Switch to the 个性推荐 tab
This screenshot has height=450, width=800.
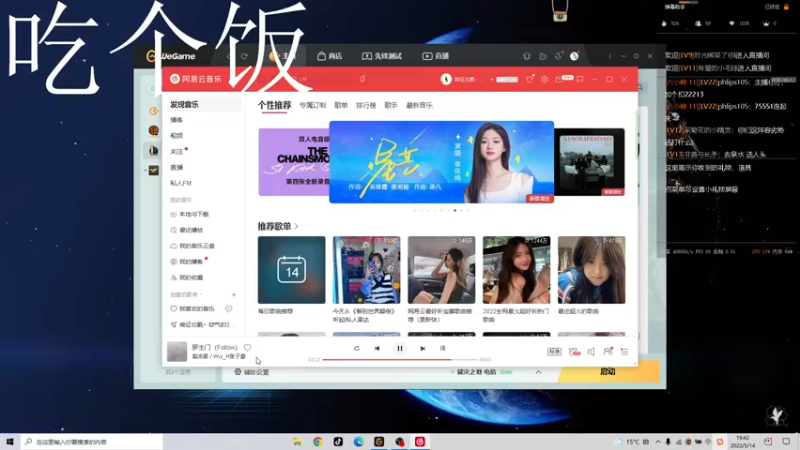pos(274,105)
